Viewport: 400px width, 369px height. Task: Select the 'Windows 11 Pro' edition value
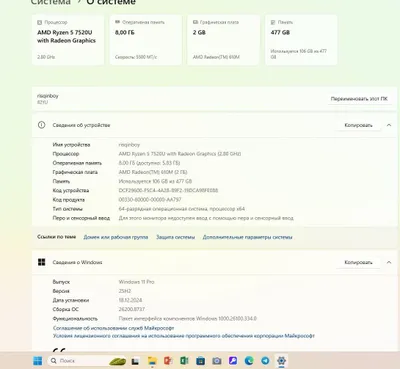pyautogui.click(x=136, y=282)
